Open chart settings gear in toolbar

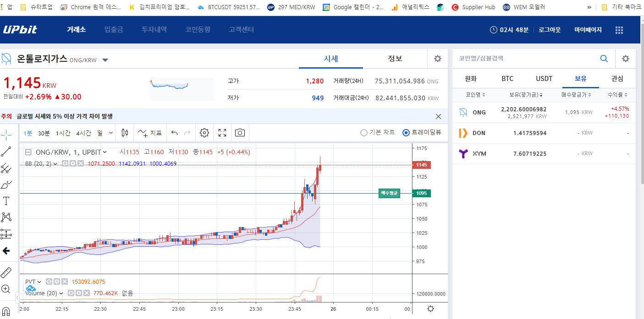204,133
